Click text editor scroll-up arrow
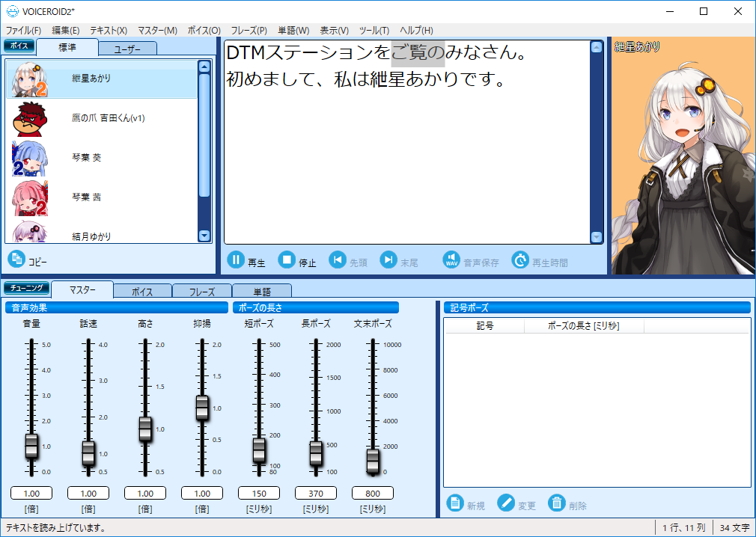The height and width of the screenshot is (537, 756). click(x=597, y=47)
